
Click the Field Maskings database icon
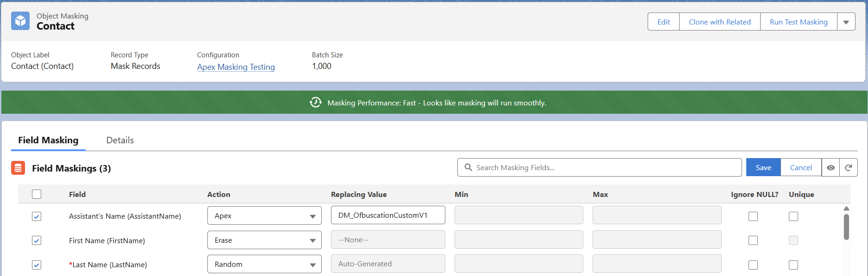click(18, 168)
